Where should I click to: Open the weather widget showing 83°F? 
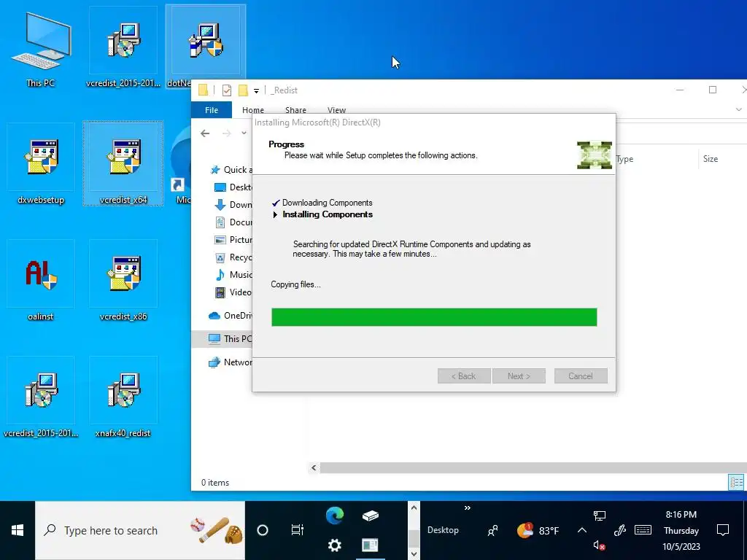(x=538, y=531)
